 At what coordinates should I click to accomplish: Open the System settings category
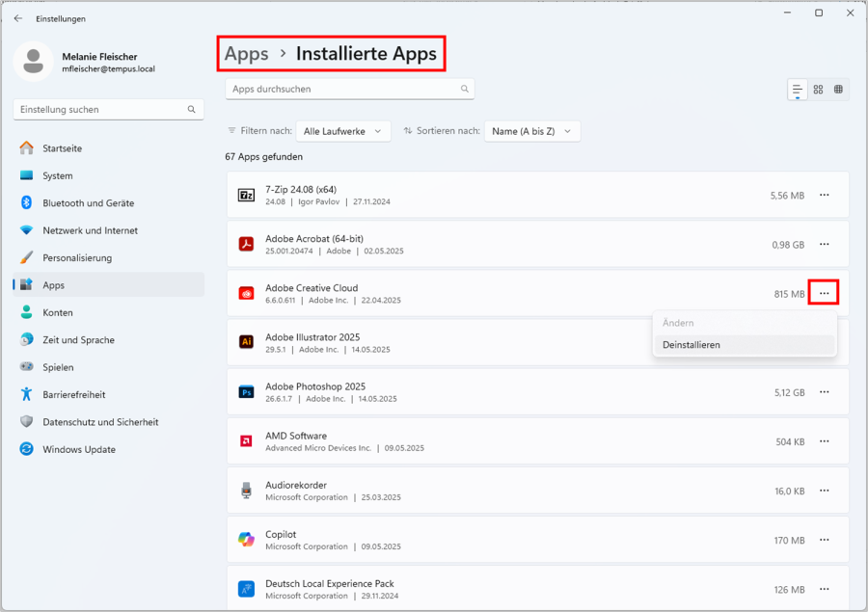[x=108, y=175]
